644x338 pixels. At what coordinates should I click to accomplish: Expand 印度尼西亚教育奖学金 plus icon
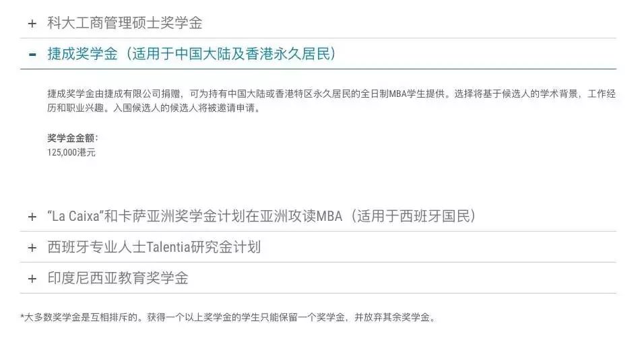(32, 279)
